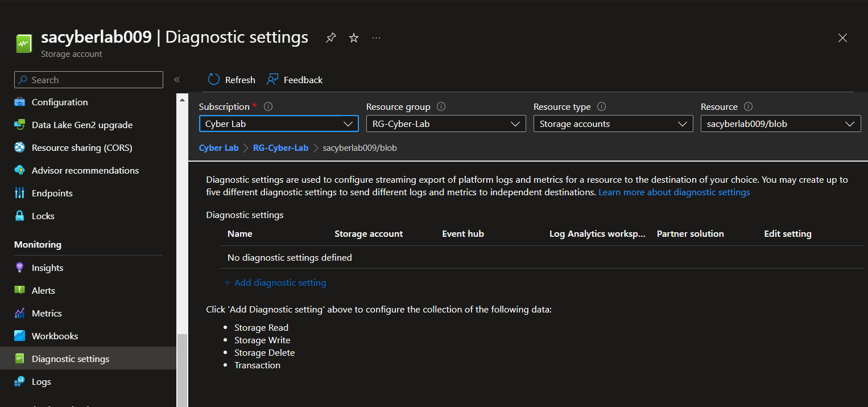This screenshot has height=407, width=868.
Task: Open Advisor recommendations menu item
Action: point(85,171)
